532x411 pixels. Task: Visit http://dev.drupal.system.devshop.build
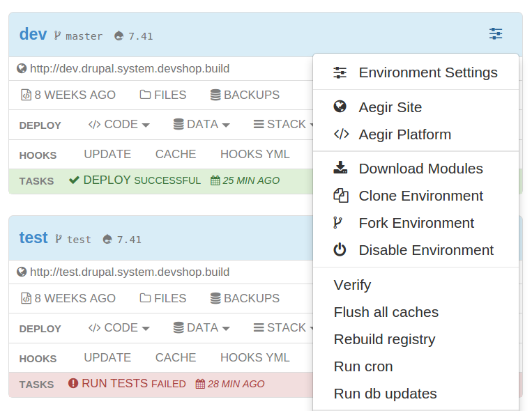(x=130, y=69)
